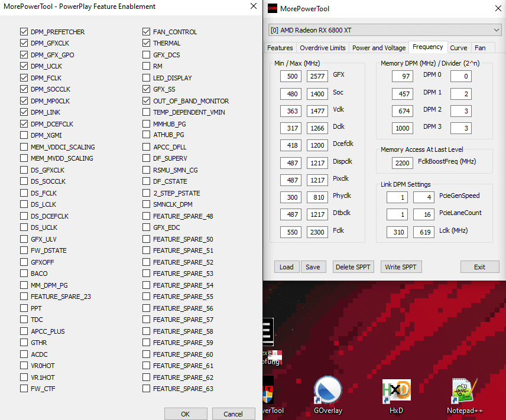Viewport: 506px width, 420px height.
Task: Cancel the Feature Enablement dialog
Action: 233,414
